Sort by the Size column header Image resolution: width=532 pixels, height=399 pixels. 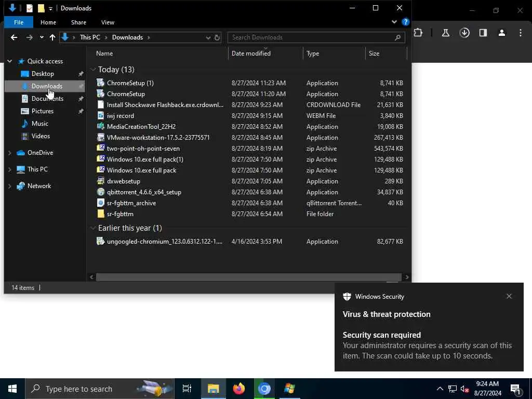click(x=386, y=54)
